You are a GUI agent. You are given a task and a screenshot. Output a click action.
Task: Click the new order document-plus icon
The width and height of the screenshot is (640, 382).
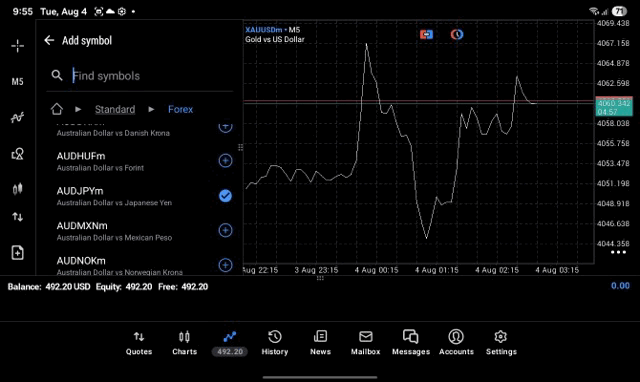(x=18, y=253)
